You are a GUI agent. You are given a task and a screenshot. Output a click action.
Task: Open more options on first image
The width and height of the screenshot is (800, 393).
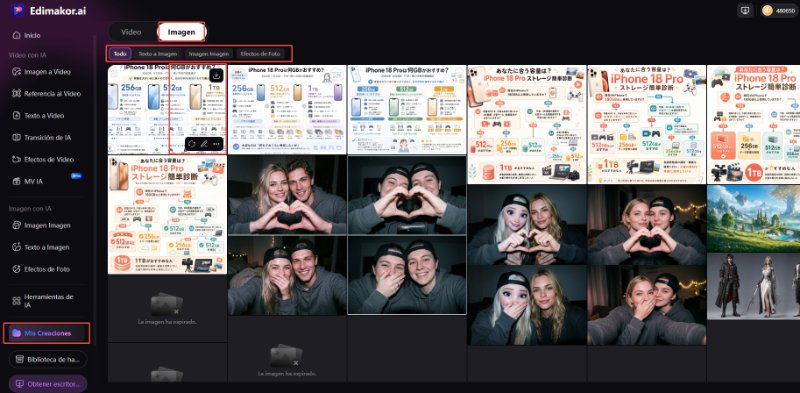click(216, 144)
